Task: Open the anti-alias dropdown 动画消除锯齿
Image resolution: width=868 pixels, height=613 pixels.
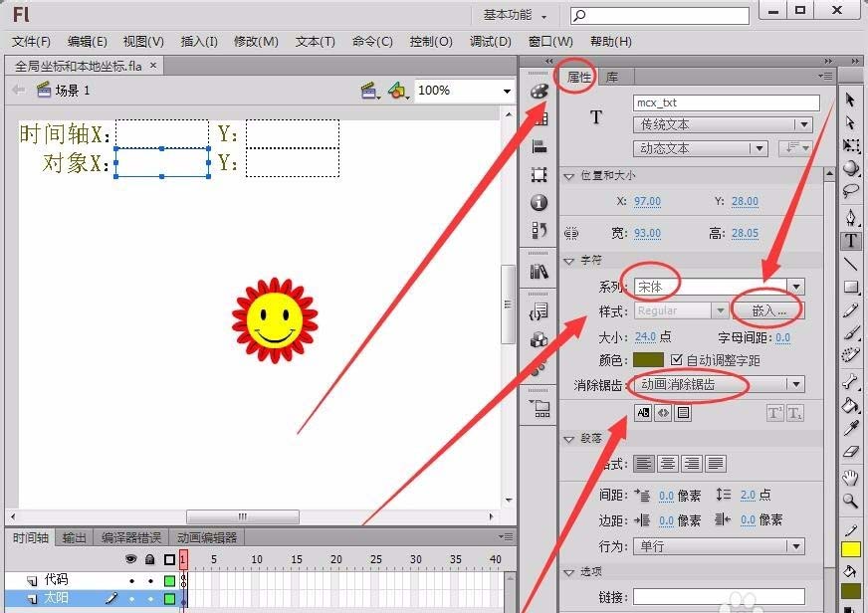Action: pos(719,384)
